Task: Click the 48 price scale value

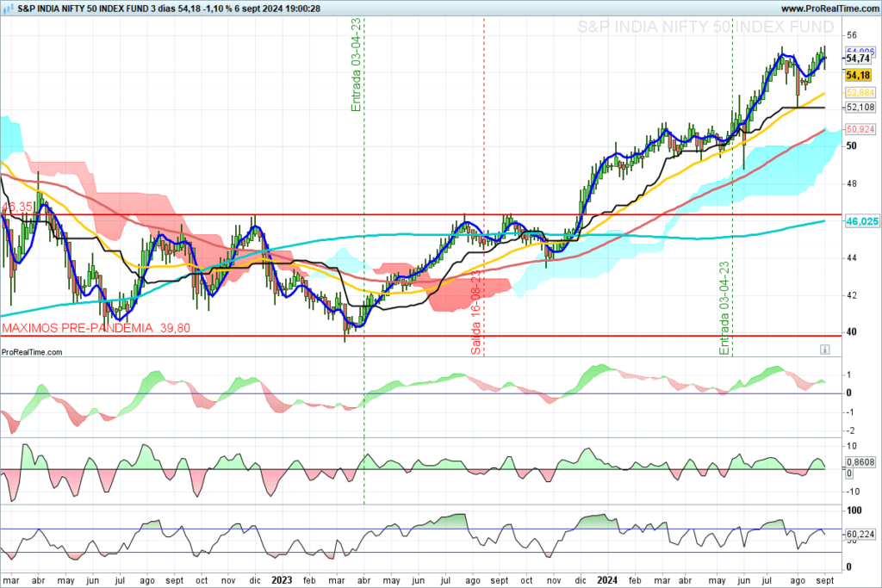Action: tap(852, 183)
